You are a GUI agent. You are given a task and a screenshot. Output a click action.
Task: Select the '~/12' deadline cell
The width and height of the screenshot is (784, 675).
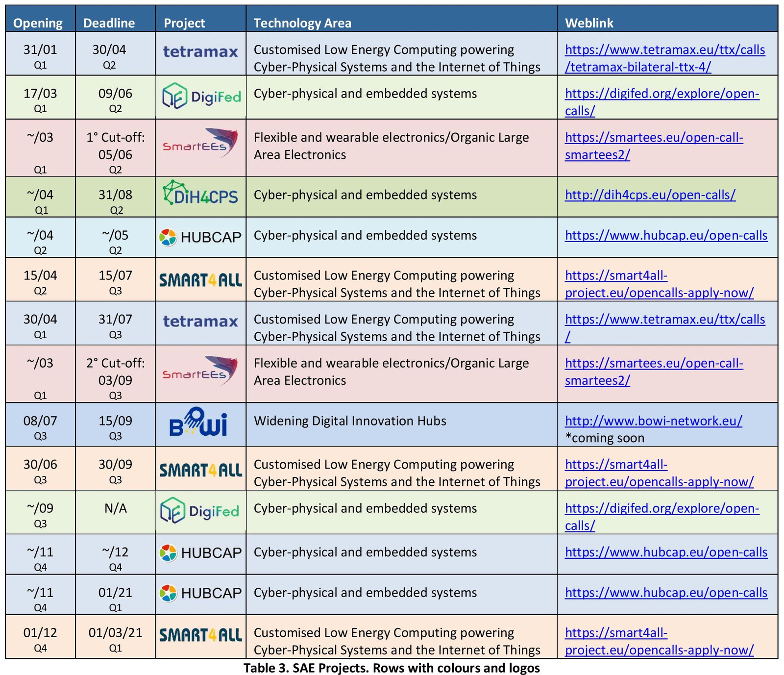pyautogui.click(x=116, y=554)
